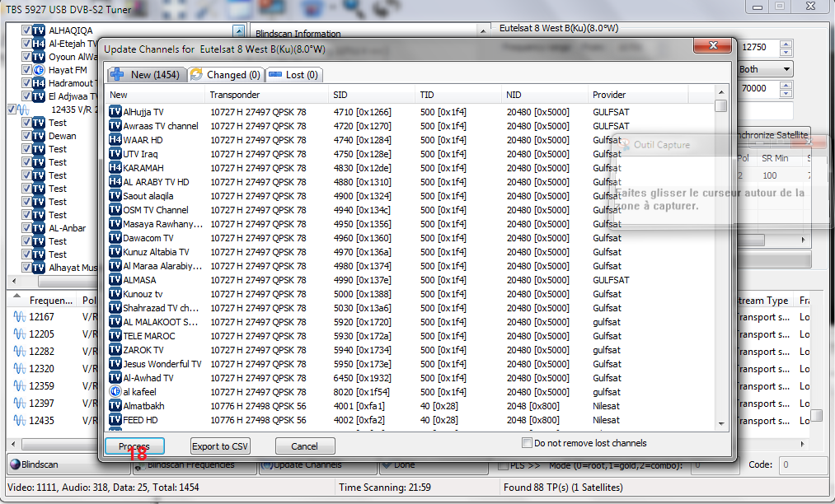This screenshot has width=835, height=504.
Task: Switch to the Changed (0) tab
Action: coord(225,74)
